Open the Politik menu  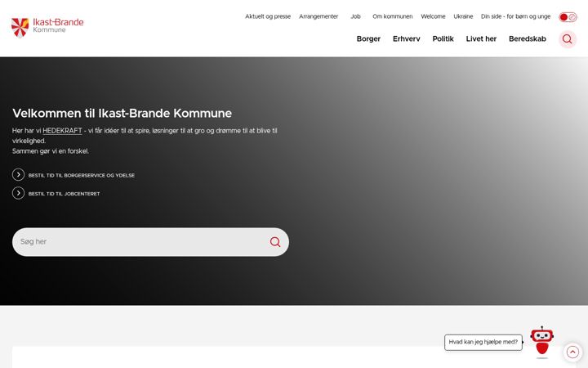(443, 38)
